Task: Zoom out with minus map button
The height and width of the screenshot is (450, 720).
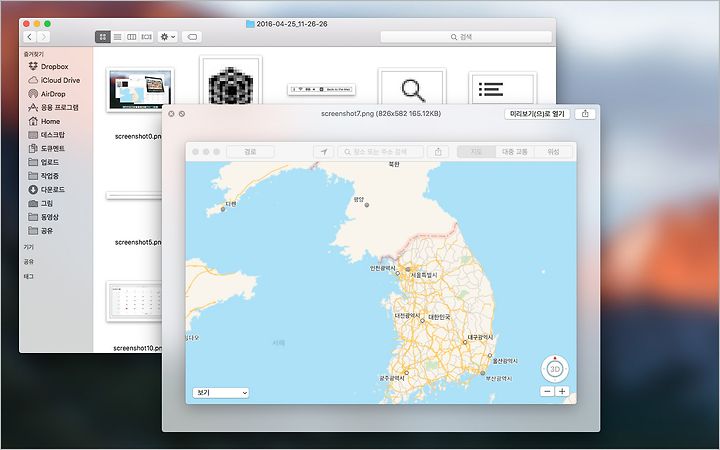Action: [x=547, y=392]
